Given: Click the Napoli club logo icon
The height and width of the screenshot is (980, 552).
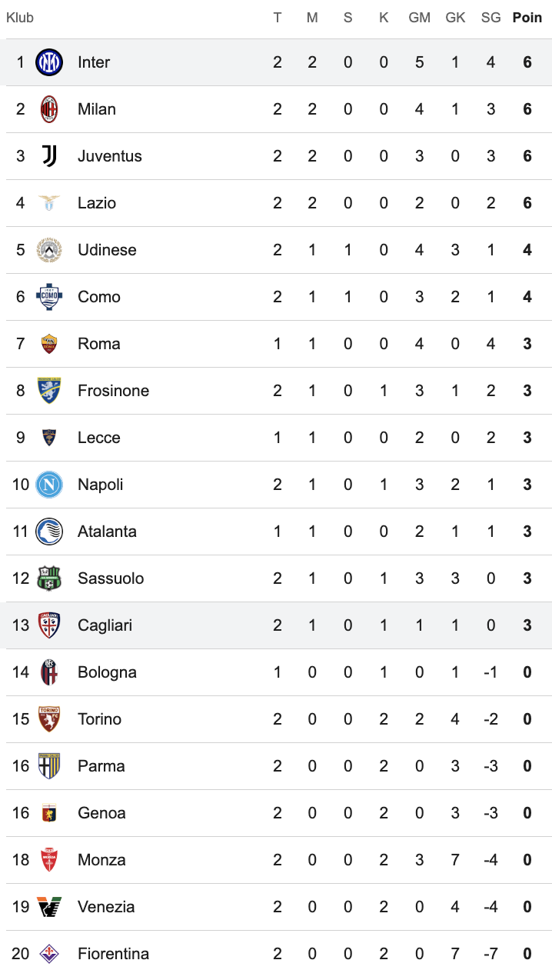Looking at the screenshot, I should [49, 485].
